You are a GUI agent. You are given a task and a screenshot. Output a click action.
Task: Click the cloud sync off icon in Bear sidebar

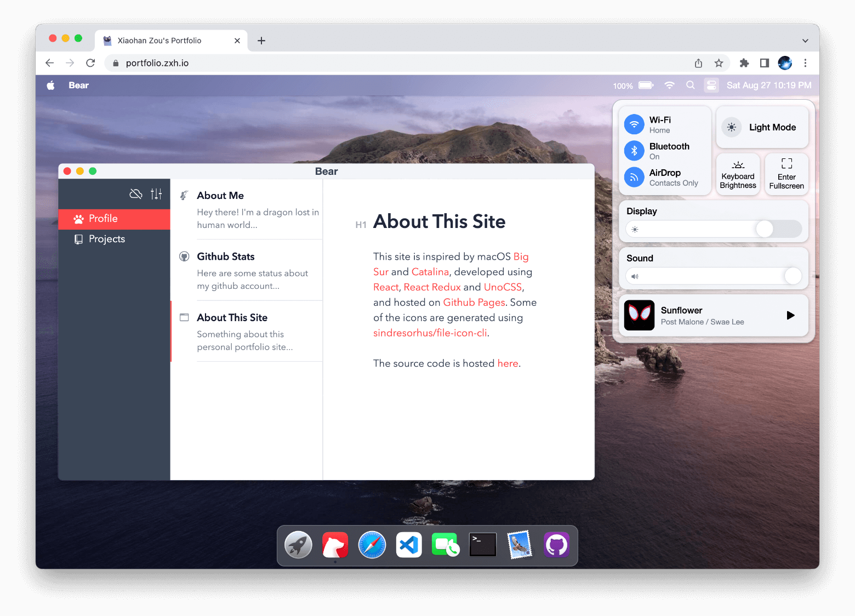pos(136,194)
